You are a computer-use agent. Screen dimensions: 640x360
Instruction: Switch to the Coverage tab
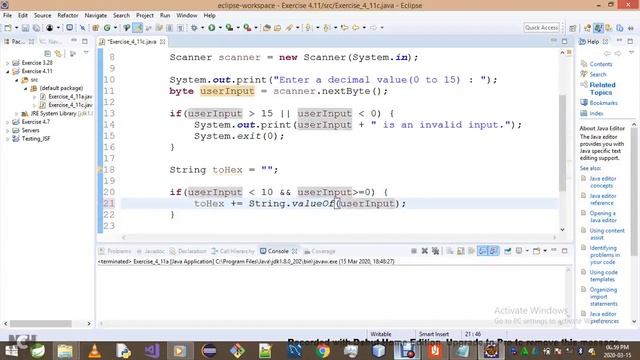coord(320,251)
